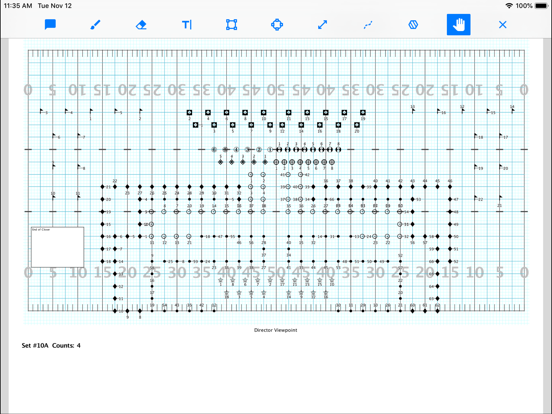Viewport: 552px width, 414px height.
Task: Select the paintbrush drawing tool
Action: pyautogui.click(x=95, y=25)
